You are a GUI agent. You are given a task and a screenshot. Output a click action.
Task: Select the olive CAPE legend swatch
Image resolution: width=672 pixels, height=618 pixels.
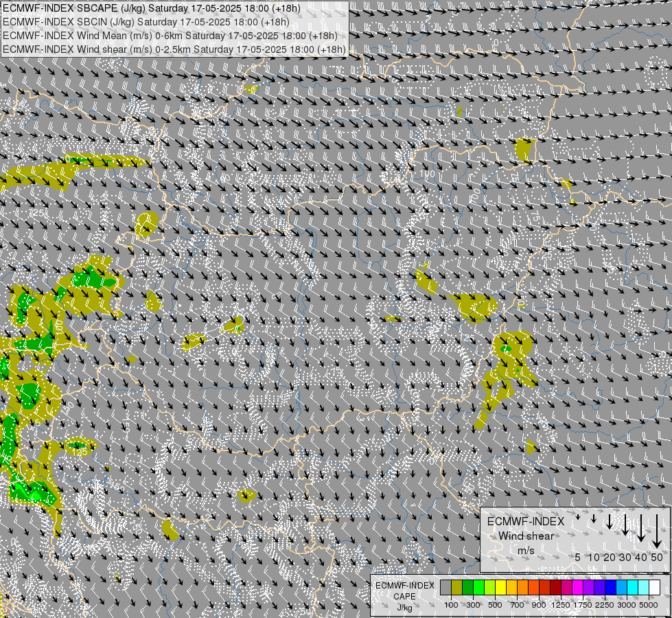click(x=457, y=588)
